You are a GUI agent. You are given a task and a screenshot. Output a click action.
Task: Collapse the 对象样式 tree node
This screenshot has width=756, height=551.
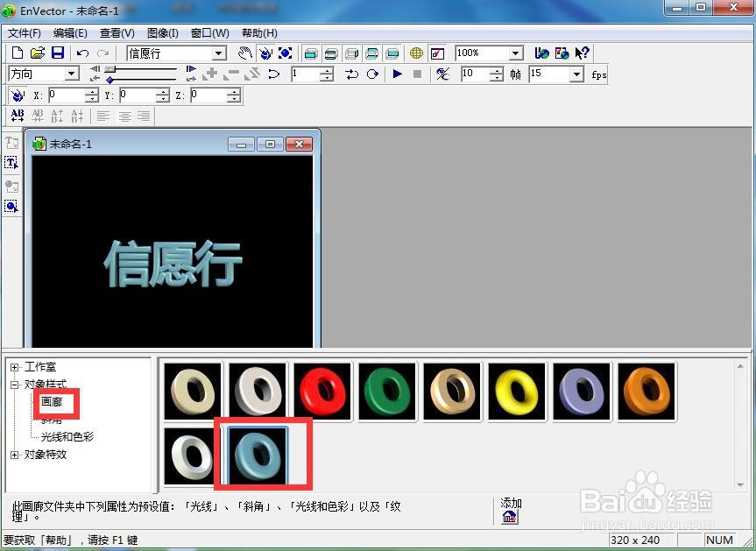click(15, 385)
